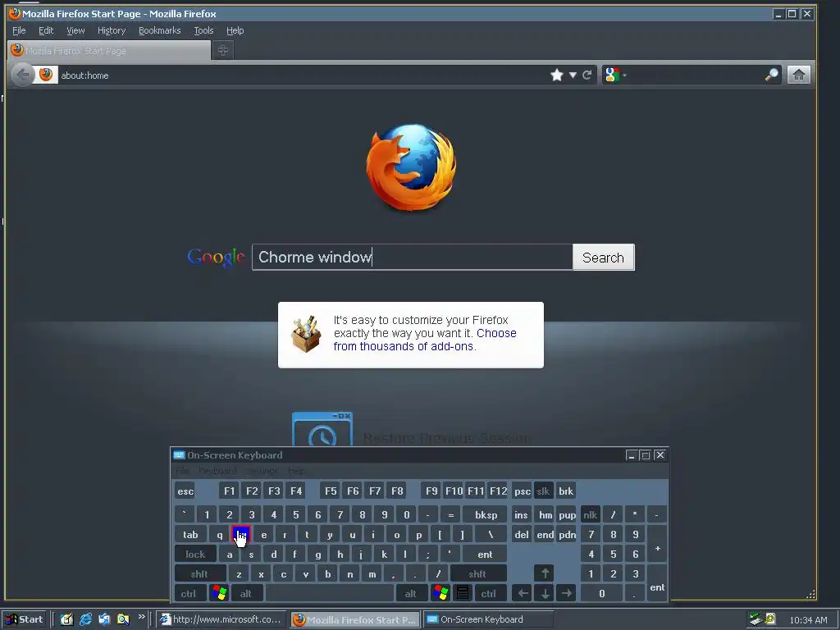Screen dimensions: 840x630
Task: Open the History menu in Firefox
Action: click(112, 30)
